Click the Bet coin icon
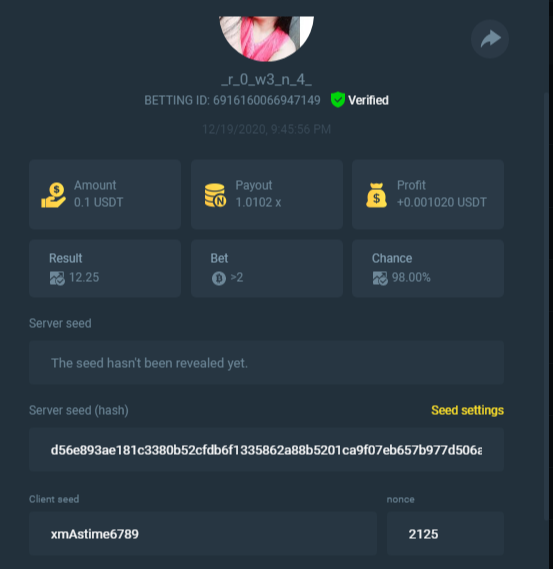 [x=219, y=278]
